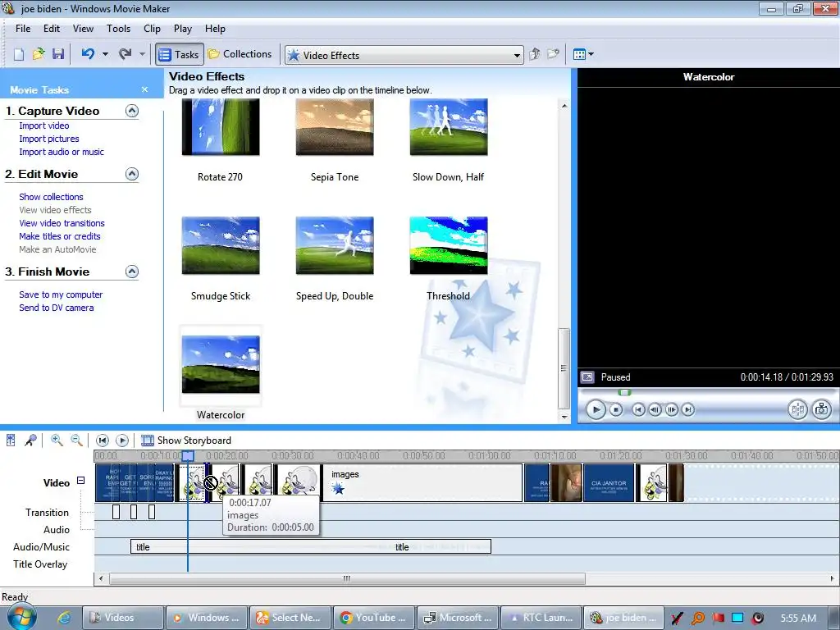Click the Play Timeline button
This screenshot has width=840, height=630.
pos(122,441)
